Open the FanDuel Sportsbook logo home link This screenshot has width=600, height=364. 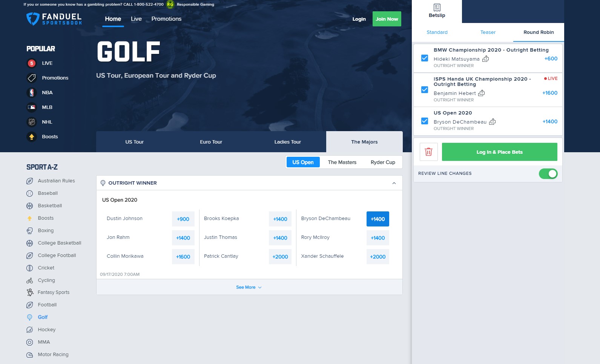tap(54, 19)
